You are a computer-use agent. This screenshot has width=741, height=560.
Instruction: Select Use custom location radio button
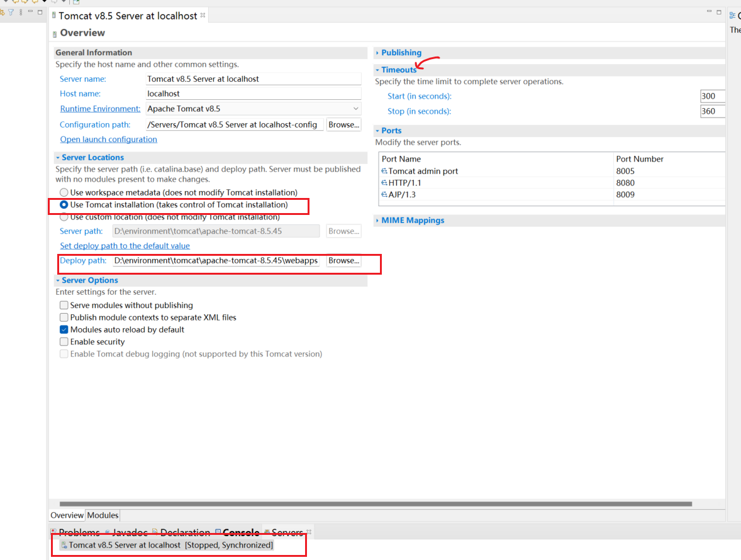pyautogui.click(x=64, y=217)
